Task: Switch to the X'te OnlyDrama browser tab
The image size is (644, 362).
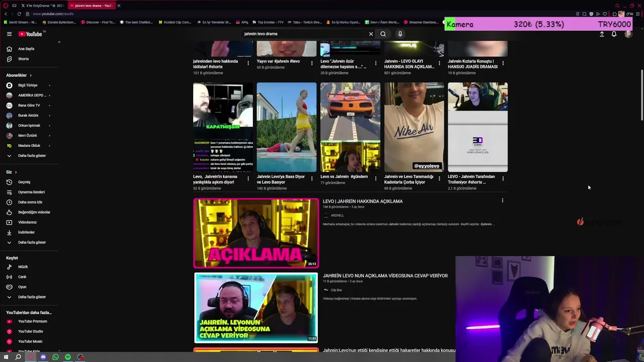Action: 43,6
